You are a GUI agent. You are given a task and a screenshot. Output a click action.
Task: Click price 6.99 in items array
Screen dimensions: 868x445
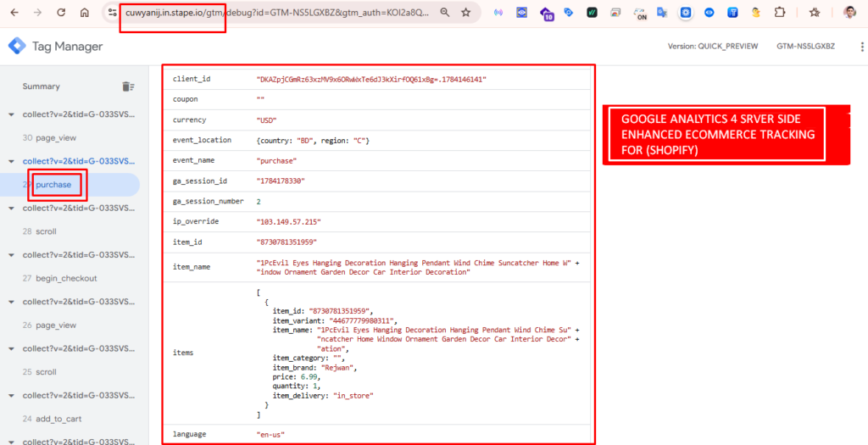[309, 377]
